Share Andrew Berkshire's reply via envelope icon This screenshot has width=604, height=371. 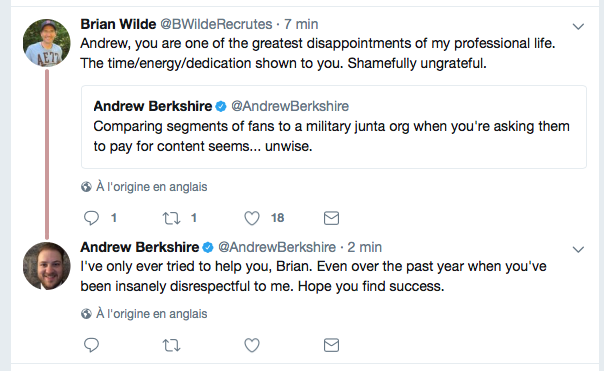(331, 345)
